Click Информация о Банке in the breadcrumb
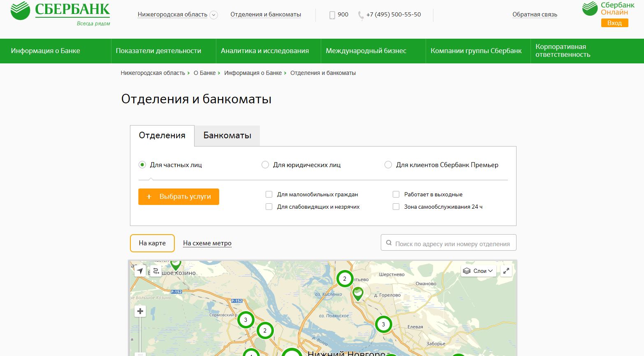The image size is (644, 356). pos(253,73)
